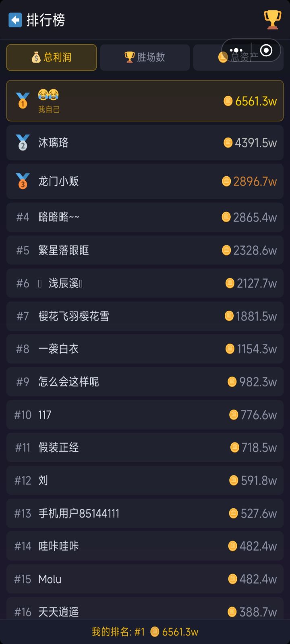
Task: Select 龙门小贩 leaderboard entry
Action: [x=145, y=181]
